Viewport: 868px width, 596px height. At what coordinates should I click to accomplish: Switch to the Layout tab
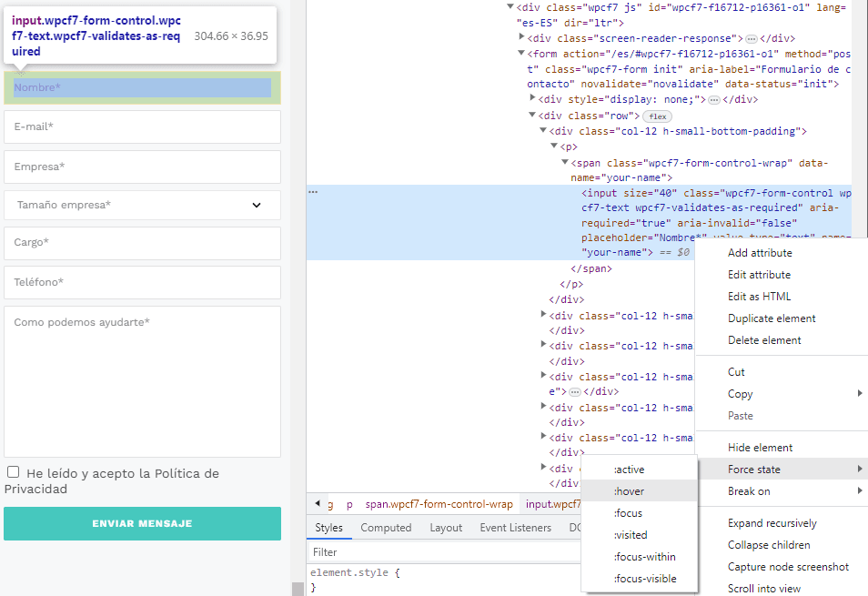[x=446, y=528]
